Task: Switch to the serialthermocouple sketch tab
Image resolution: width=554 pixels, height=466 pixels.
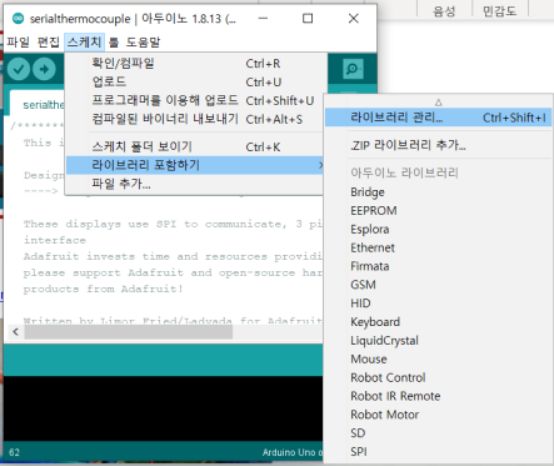Action: pos(37,105)
